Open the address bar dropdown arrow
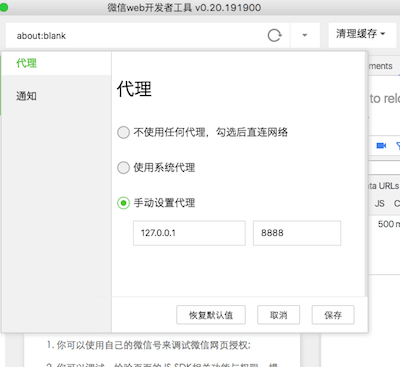The height and width of the screenshot is (367, 400). click(x=305, y=35)
